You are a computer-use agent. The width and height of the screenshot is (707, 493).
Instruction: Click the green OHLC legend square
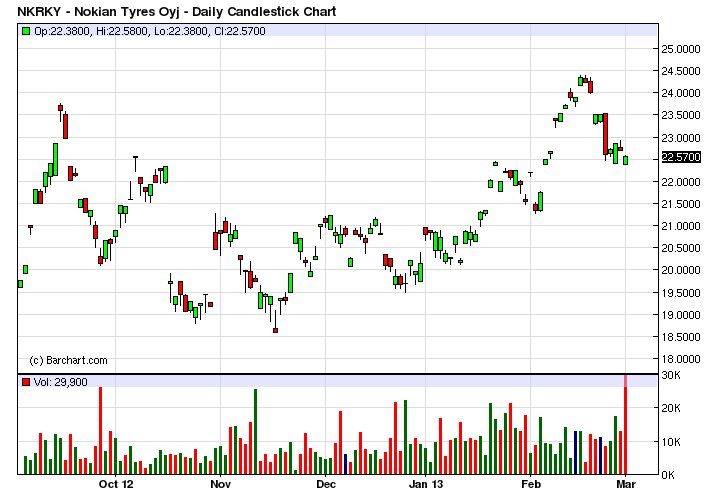coord(26,31)
